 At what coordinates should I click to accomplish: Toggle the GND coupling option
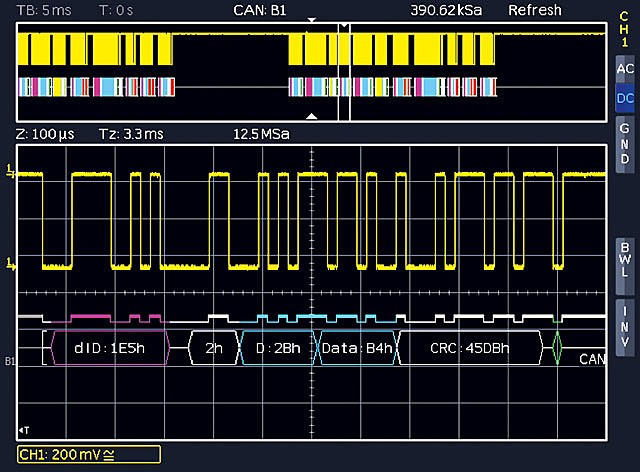(x=625, y=144)
